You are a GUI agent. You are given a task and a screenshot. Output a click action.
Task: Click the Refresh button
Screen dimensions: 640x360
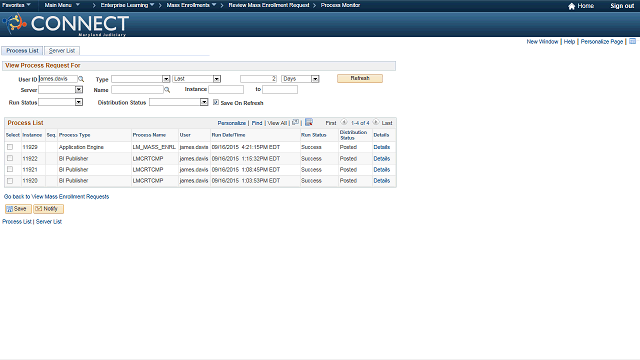pyautogui.click(x=360, y=78)
